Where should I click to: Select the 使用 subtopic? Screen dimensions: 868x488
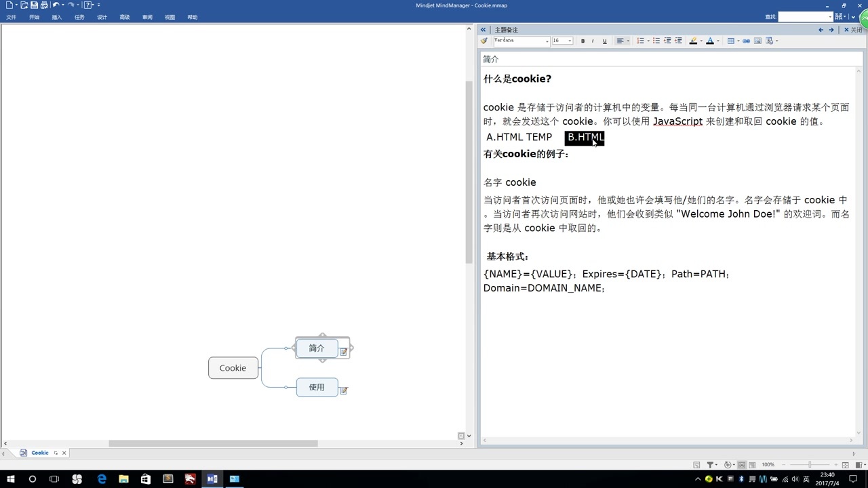(317, 387)
